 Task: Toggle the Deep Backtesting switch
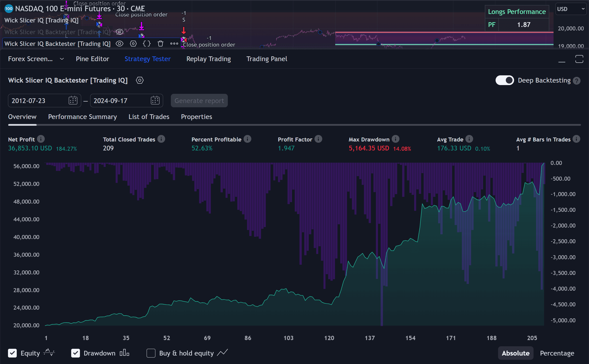[x=505, y=80]
